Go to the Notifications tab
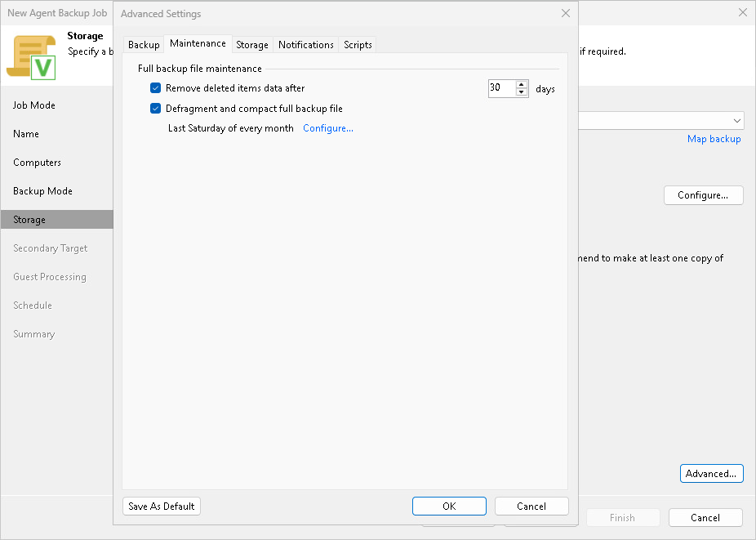The image size is (756, 540). pyautogui.click(x=305, y=44)
